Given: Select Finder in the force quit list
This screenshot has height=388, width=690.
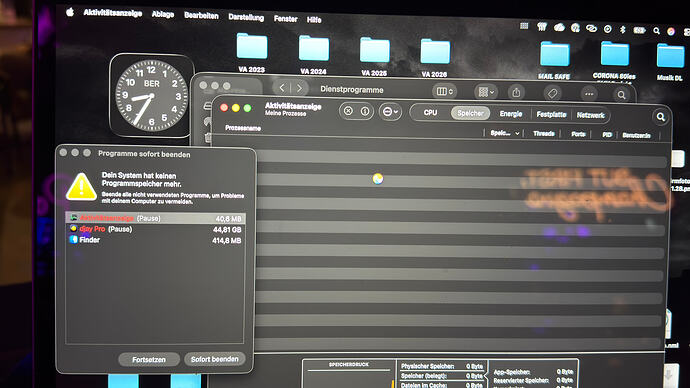Looking at the screenshot, I should click(155, 240).
